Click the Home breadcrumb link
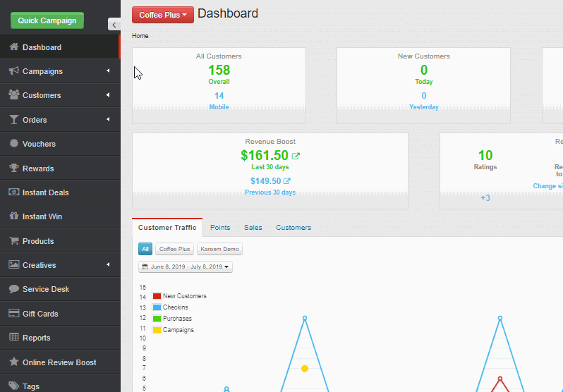 coord(140,36)
